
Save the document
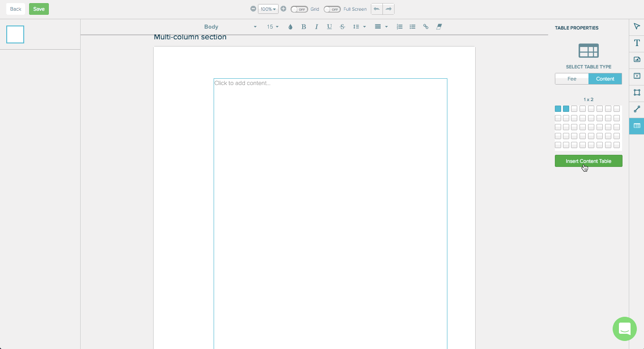pos(39,9)
